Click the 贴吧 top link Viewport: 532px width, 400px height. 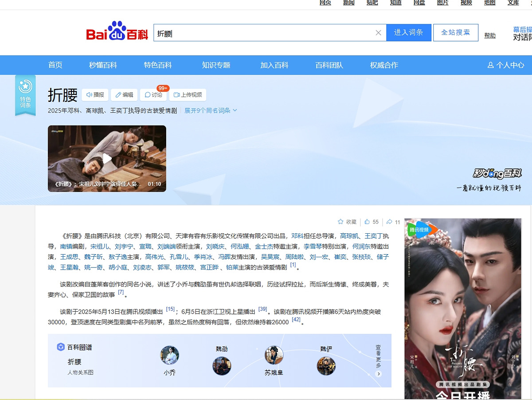372,3
